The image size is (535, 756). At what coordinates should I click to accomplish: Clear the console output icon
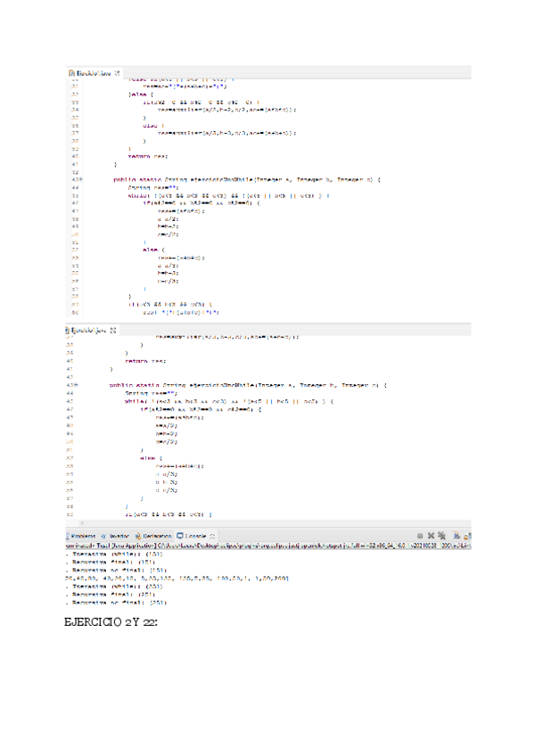(456, 536)
